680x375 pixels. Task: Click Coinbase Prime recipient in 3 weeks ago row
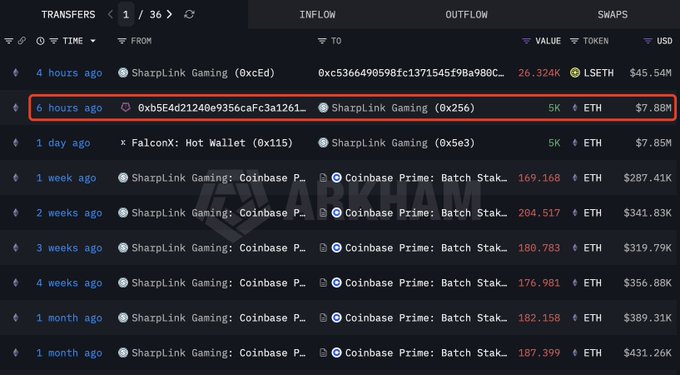(426, 248)
